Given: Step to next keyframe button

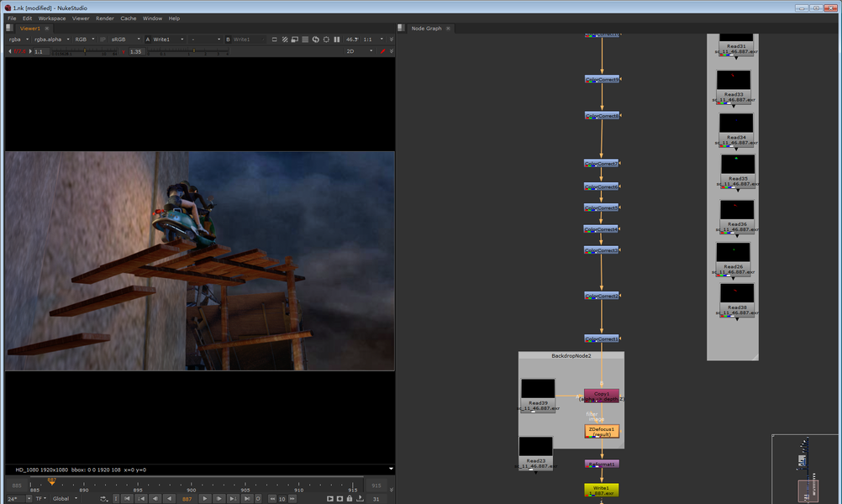Looking at the screenshot, I should click(233, 499).
